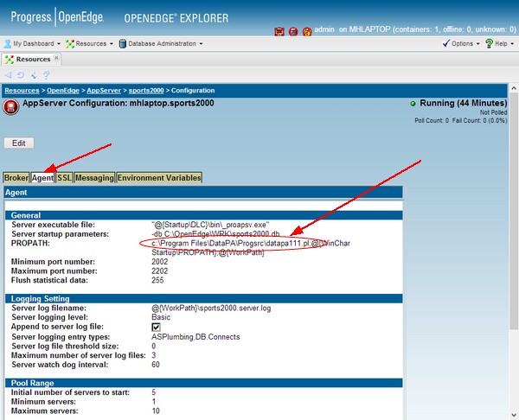519x420 pixels.
Task: Click the scrollbar down arrow
Action: (x=514, y=414)
